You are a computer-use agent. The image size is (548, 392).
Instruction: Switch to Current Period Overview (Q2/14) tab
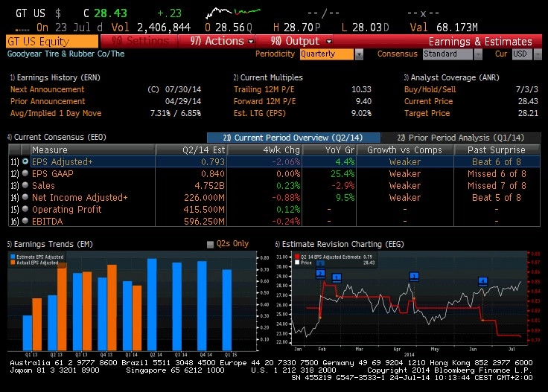[293, 138]
